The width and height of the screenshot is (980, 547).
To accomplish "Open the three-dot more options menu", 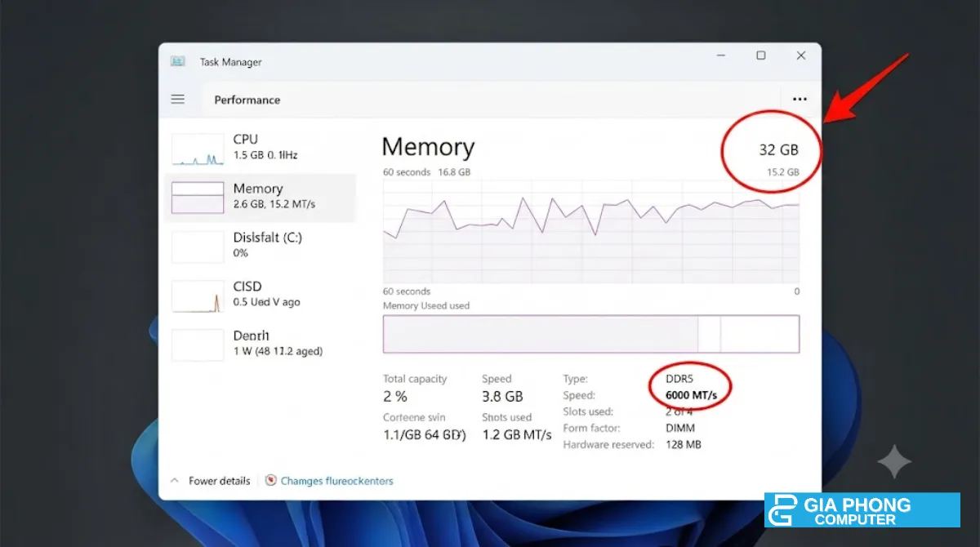I will click(800, 100).
